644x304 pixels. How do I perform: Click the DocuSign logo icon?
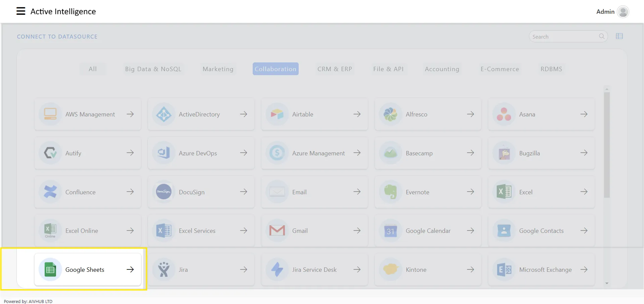164,192
